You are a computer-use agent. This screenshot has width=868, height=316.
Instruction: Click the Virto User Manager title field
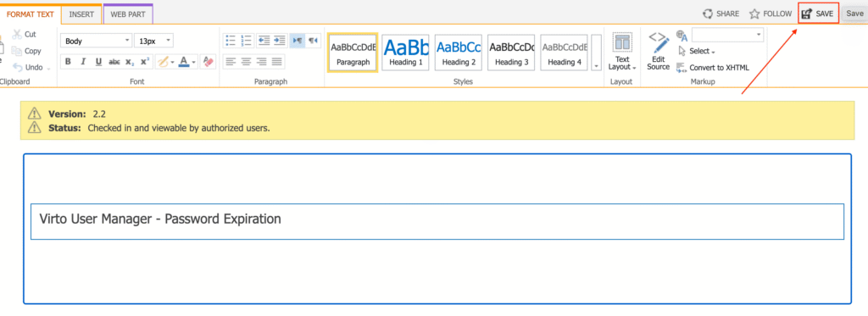[437, 221]
